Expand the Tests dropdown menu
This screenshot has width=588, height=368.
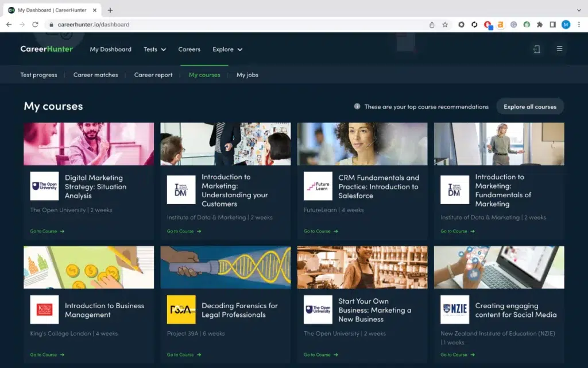point(155,49)
